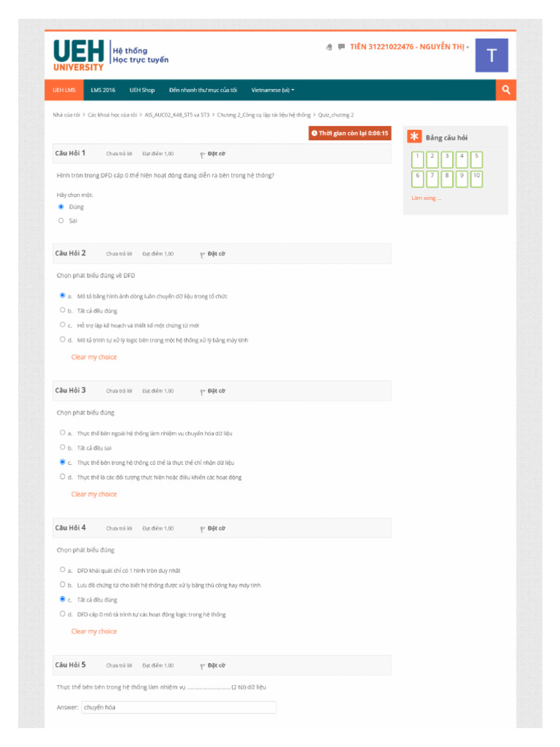
Task: Click the Answer text field in question 5
Action: pyautogui.click(x=179, y=707)
